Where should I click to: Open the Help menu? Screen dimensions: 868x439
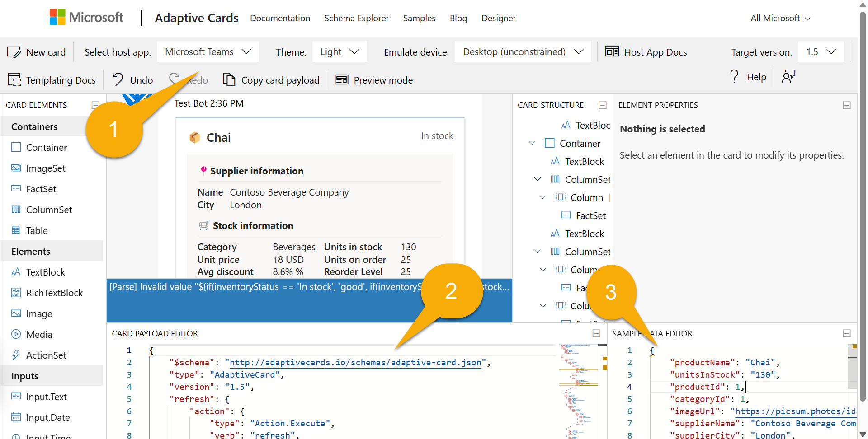(x=748, y=77)
